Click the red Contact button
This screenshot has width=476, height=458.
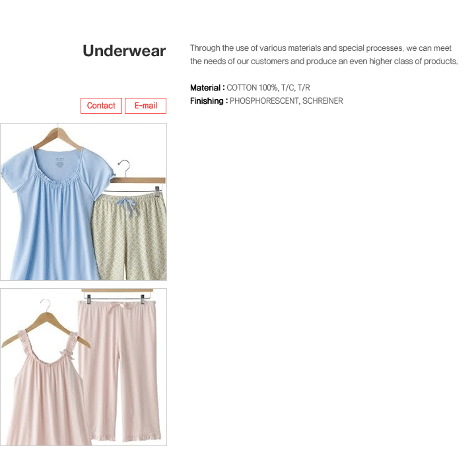(101, 106)
